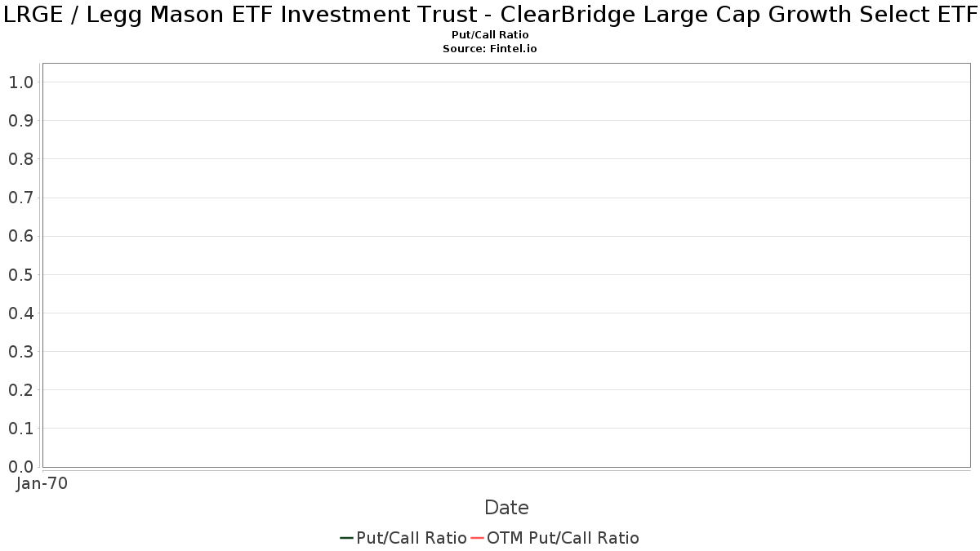This screenshot has height=551, width=980.
Task: Click the Date axis title
Action: (506, 508)
